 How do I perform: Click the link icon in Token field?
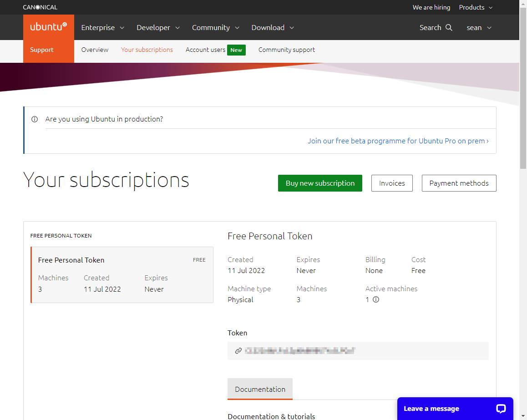coord(238,351)
